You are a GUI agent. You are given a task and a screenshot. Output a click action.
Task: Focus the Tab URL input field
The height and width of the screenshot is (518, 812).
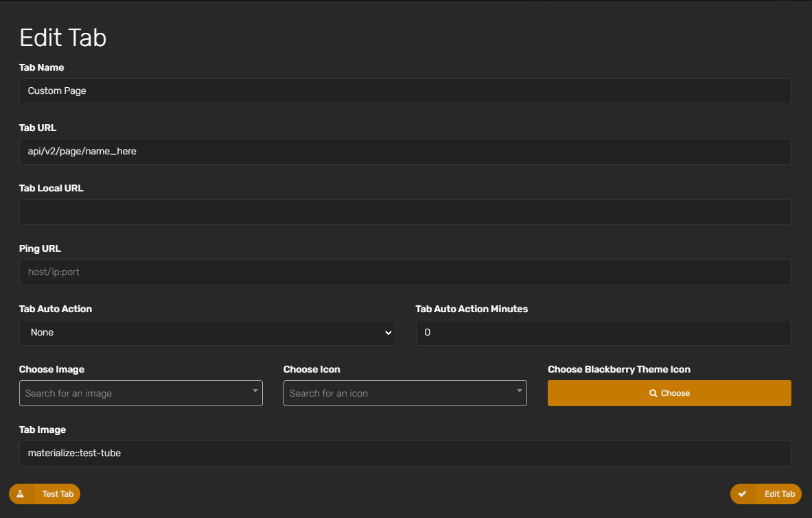click(405, 152)
